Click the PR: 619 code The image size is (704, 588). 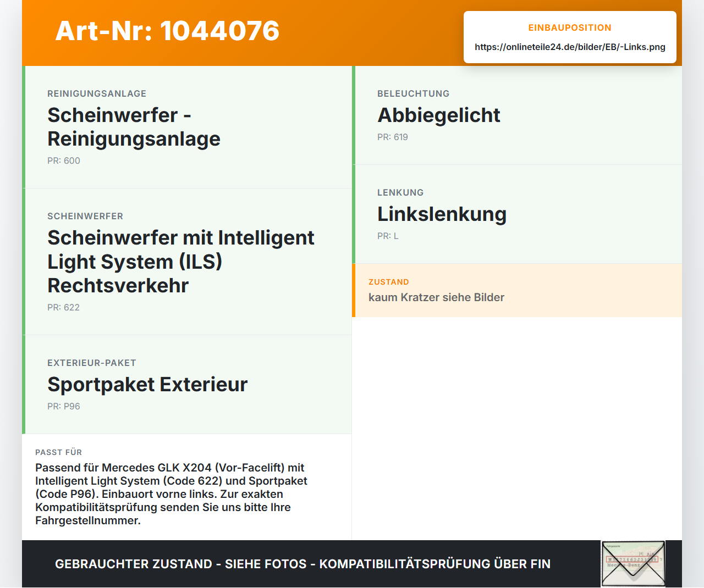coord(393,137)
